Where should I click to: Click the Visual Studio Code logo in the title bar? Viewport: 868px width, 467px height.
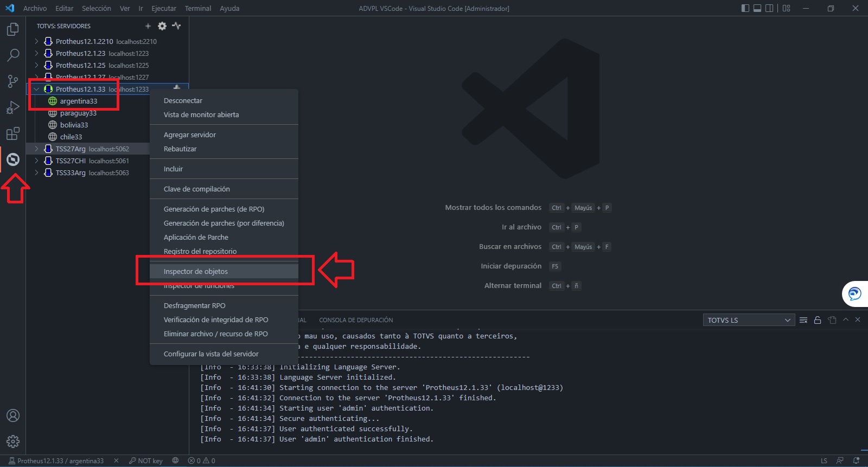pyautogui.click(x=10, y=8)
